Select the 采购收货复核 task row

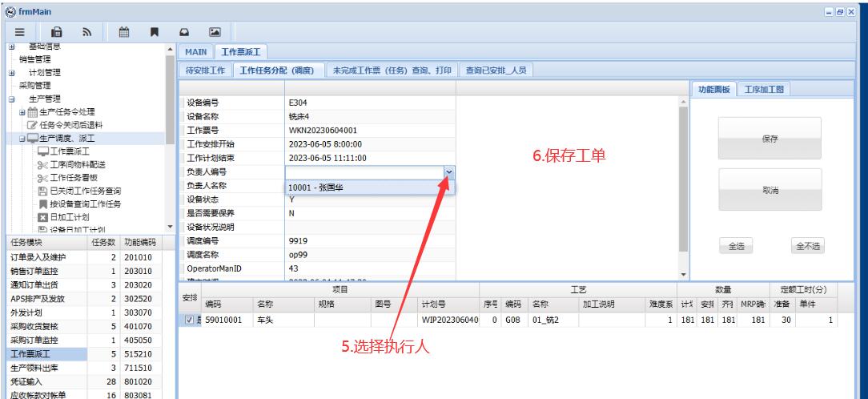[x=85, y=326]
